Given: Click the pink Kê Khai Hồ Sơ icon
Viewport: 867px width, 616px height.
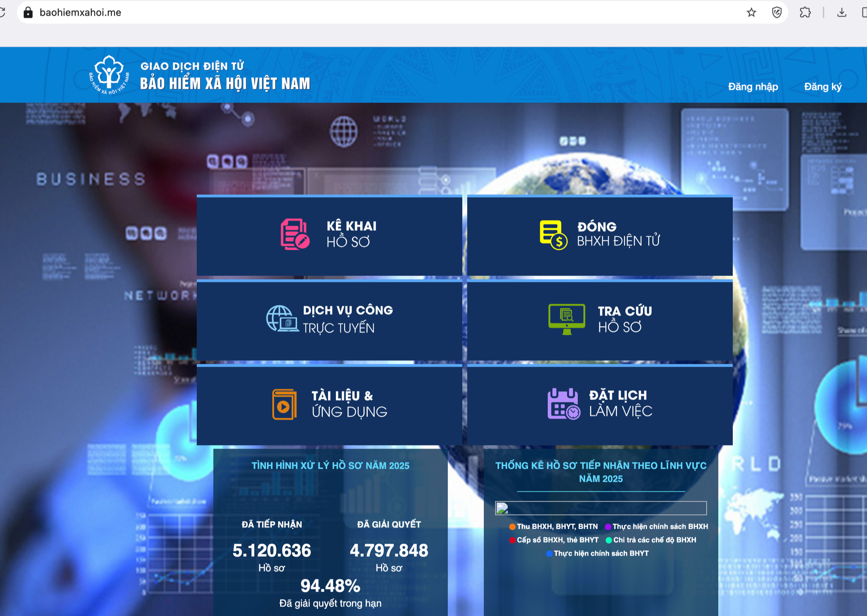Looking at the screenshot, I should tap(295, 234).
